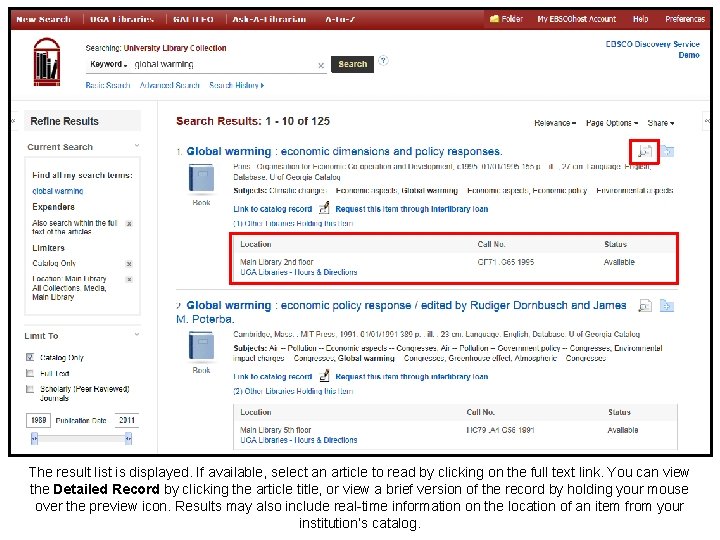Click interlibrary loan icon in result 2
This screenshot has height=540, width=720.
pos(324,376)
